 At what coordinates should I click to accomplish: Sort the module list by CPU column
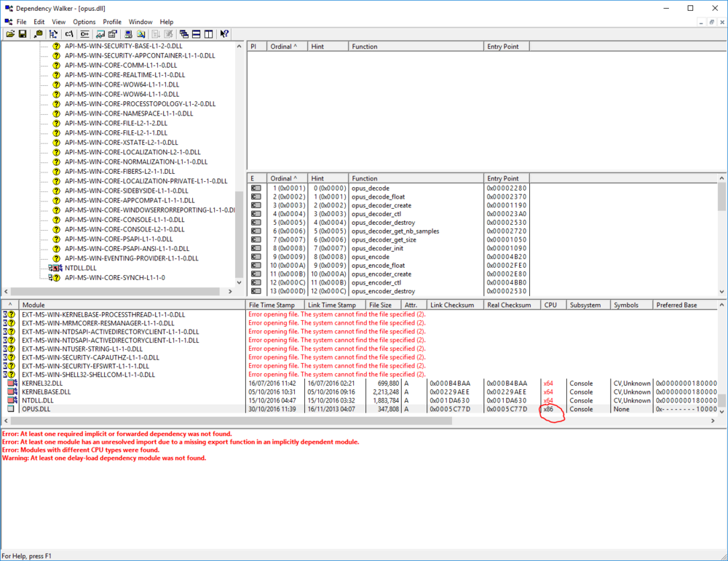(550, 304)
